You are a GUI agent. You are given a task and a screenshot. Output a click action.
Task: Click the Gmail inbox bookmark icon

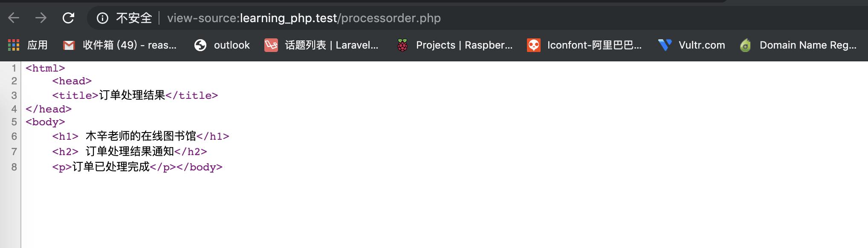[x=68, y=45]
